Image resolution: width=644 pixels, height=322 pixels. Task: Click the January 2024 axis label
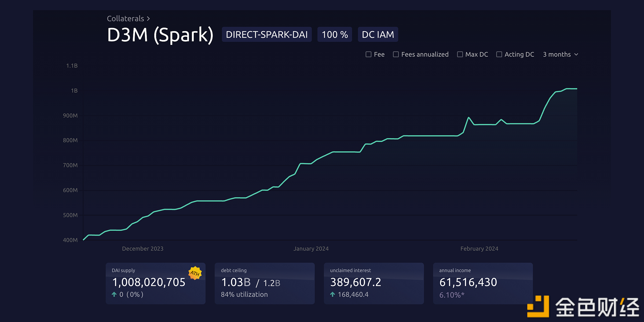pos(311,249)
